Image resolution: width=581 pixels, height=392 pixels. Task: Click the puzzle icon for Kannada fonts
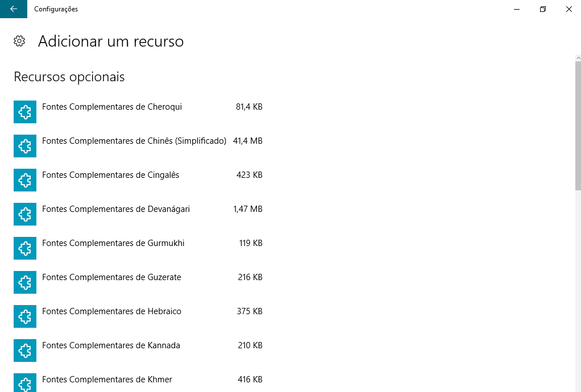[25, 350]
